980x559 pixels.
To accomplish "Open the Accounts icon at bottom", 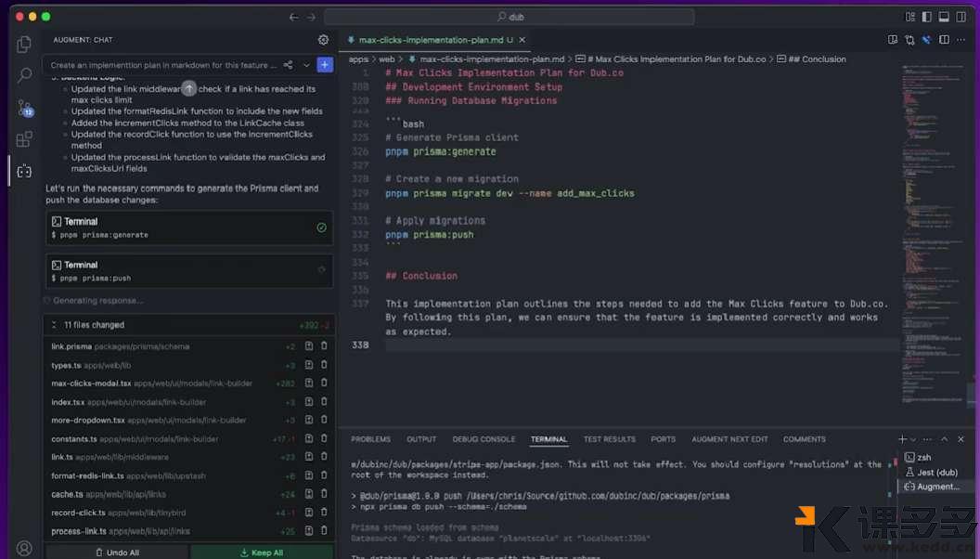I will click(x=24, y=549).
